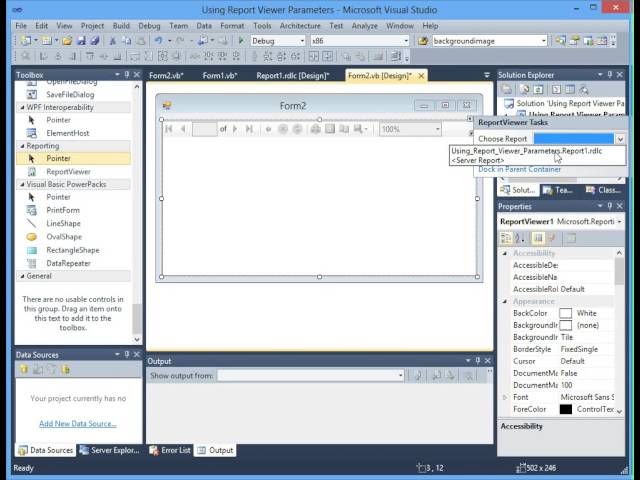Click the Save toolbar icon
640x480 pixels.
point(81,41)
